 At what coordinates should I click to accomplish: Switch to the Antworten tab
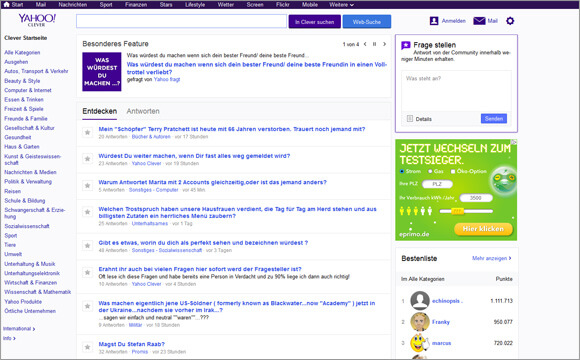coord(143,111)
